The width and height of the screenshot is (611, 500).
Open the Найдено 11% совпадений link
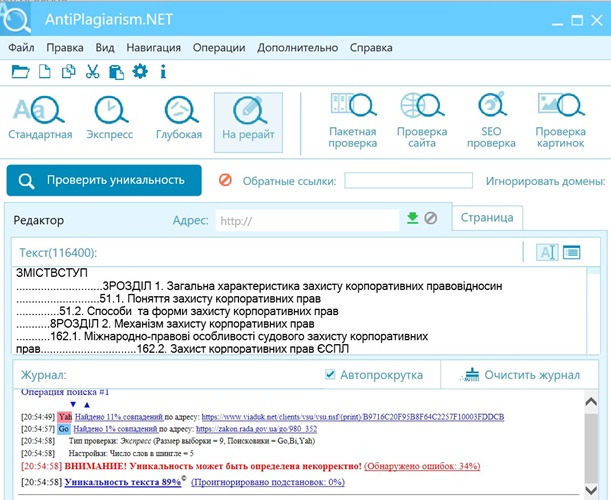(119, 417)
